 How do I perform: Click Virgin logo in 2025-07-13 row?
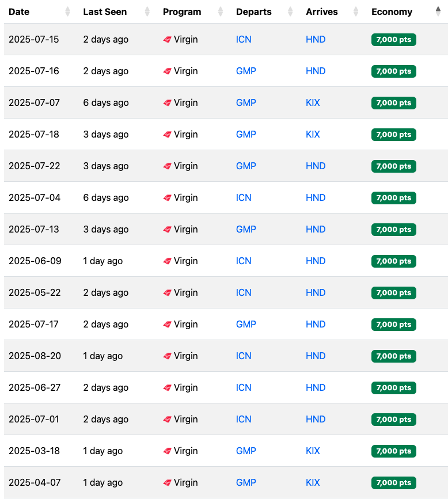click(x=167, y=230)
